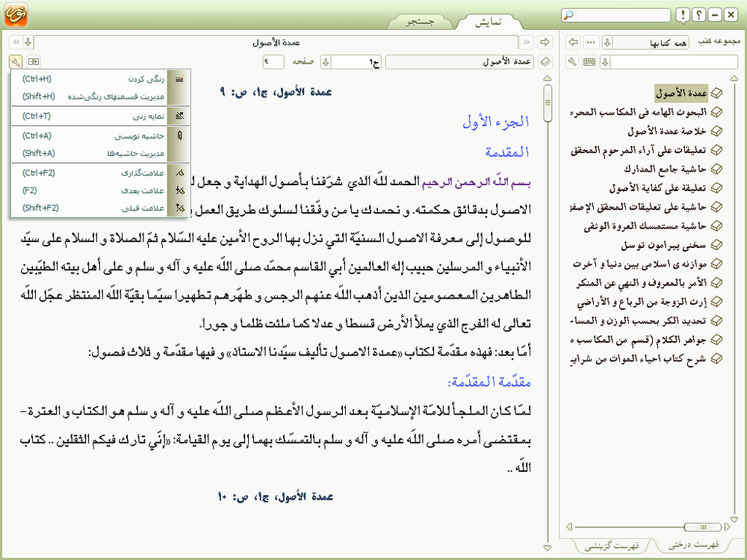
Task: Click the exclamation mark info icon
Action: pyautogui.click(x=682, y=15)
